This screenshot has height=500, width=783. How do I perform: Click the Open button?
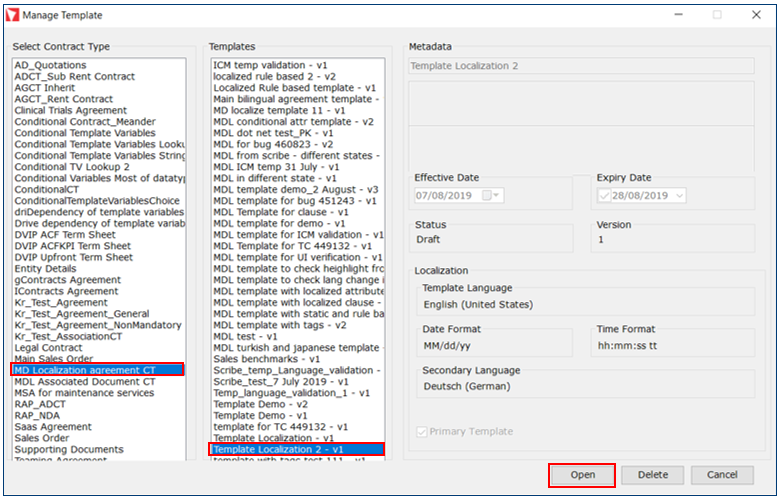pyautogui.click(x=581, y=475)
